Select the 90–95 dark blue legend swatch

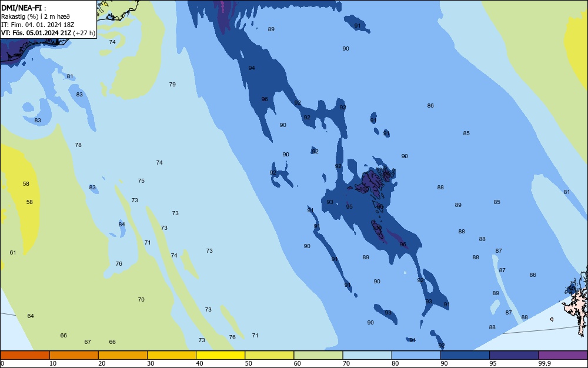click(x=465, y=355)
